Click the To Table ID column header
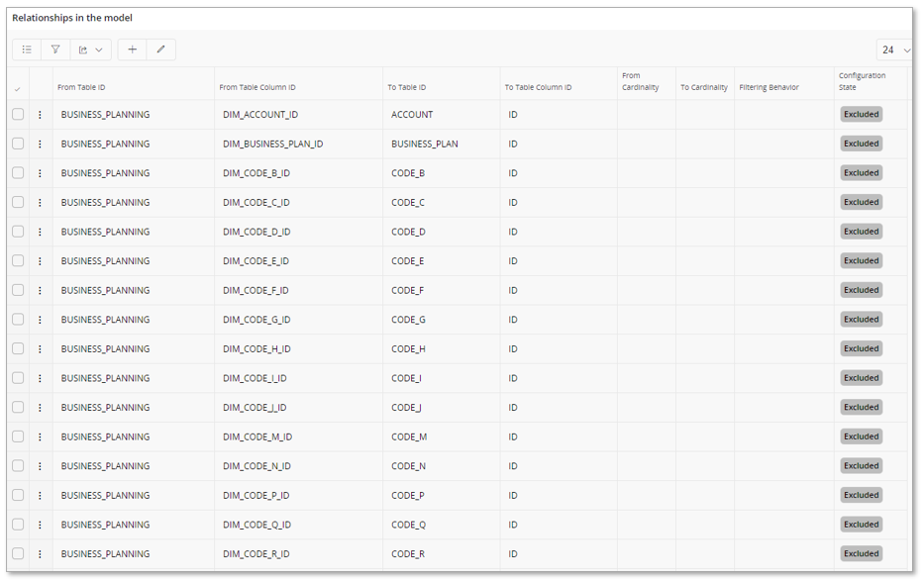 click(407, 87)
